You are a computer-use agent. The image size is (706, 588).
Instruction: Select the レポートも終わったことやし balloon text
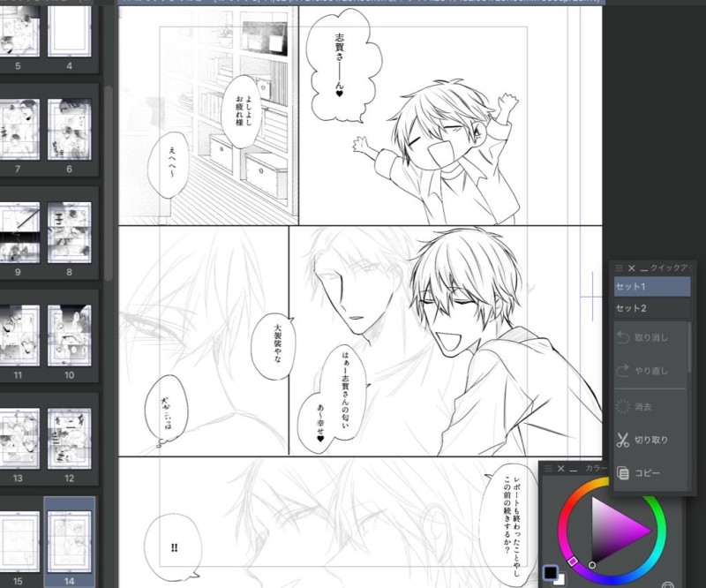pos(516,525)
